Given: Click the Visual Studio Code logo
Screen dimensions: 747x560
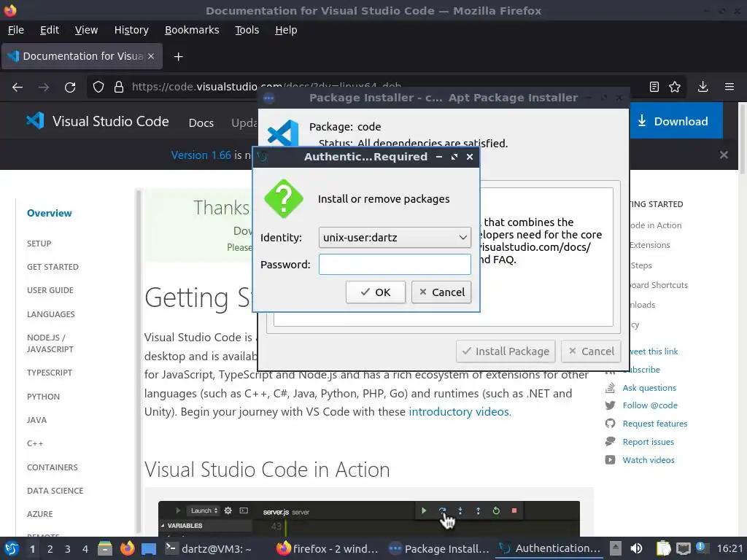Looking at the screenshot, I should click(35, 121).
